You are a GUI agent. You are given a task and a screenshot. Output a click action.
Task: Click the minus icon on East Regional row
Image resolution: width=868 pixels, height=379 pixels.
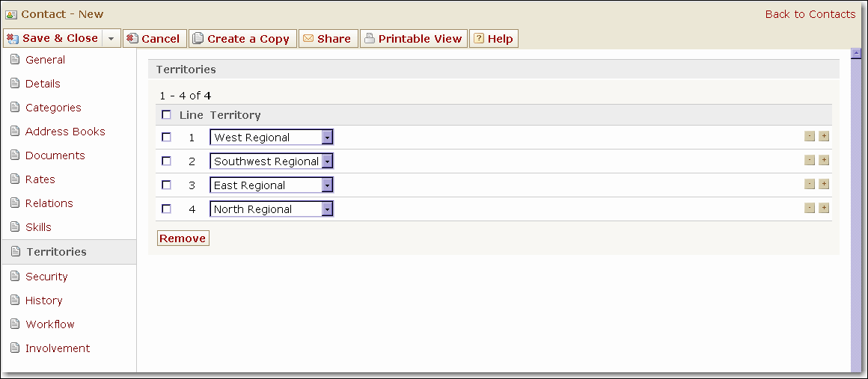tap(810, 184)
